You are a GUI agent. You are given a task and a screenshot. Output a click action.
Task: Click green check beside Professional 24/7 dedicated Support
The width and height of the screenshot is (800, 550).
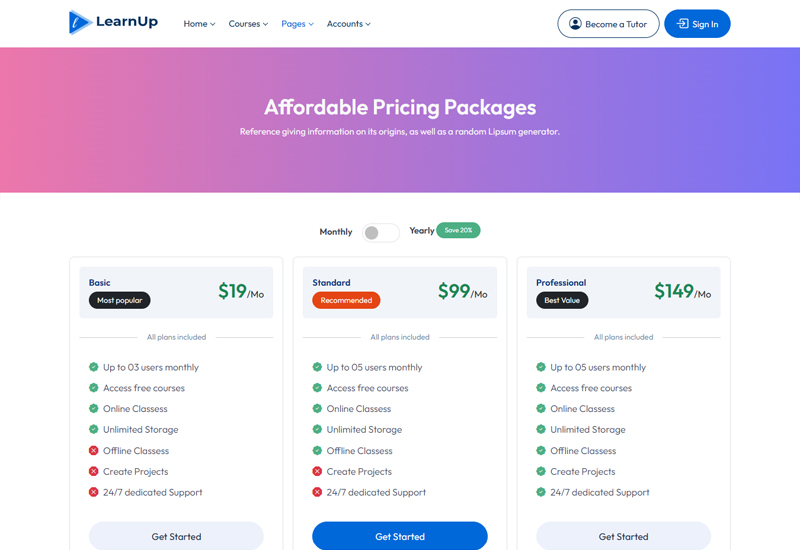click(x=541, y=493)
